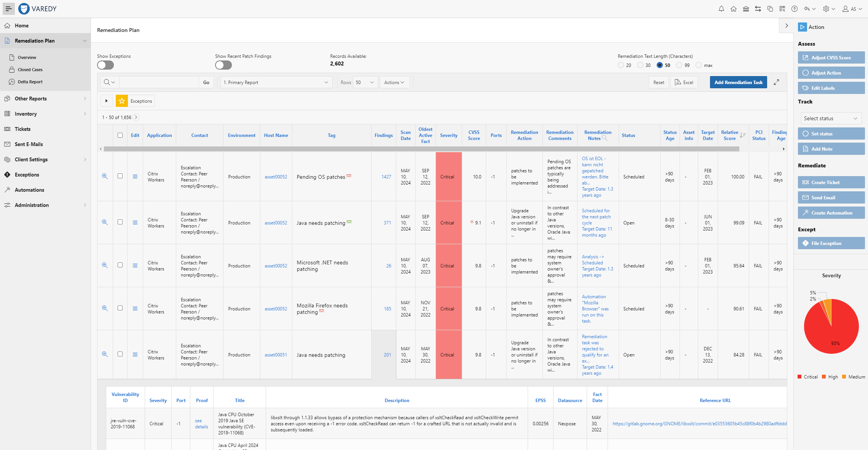Click the High legend color swatch
Screen dimensions: 868x450
click(824, 377)
